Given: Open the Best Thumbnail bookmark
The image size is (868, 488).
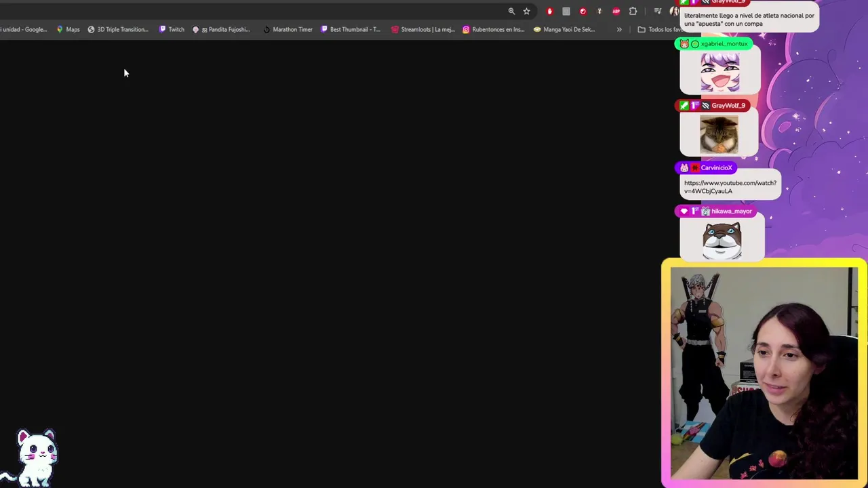Looking at the screenshot, I should click(351, 29).
